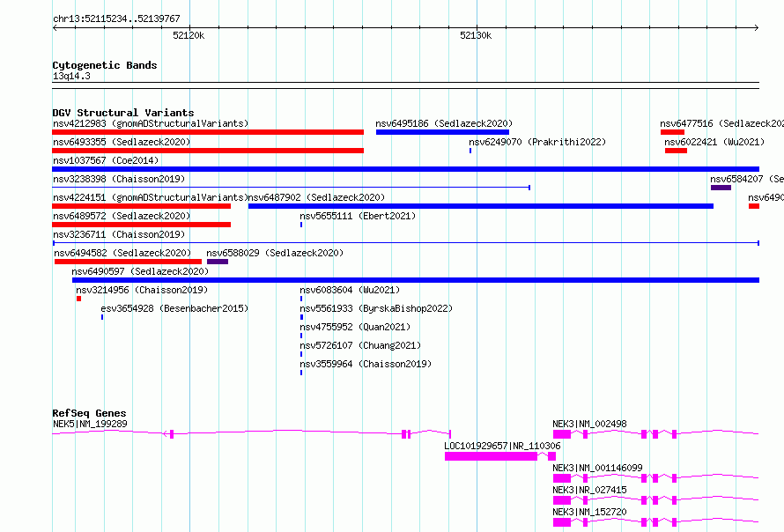Select variant label nsv4224151 (gnomADStructuralVariants)

tap(151, 197)
